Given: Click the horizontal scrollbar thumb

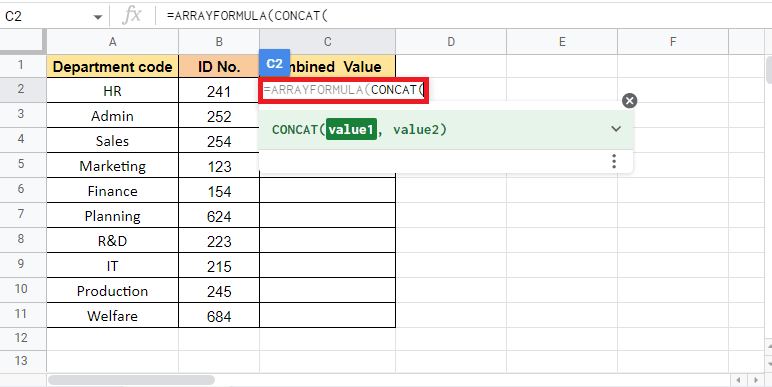Looking at the screenshot, I should pyautogui.click(x=131, y=380).
